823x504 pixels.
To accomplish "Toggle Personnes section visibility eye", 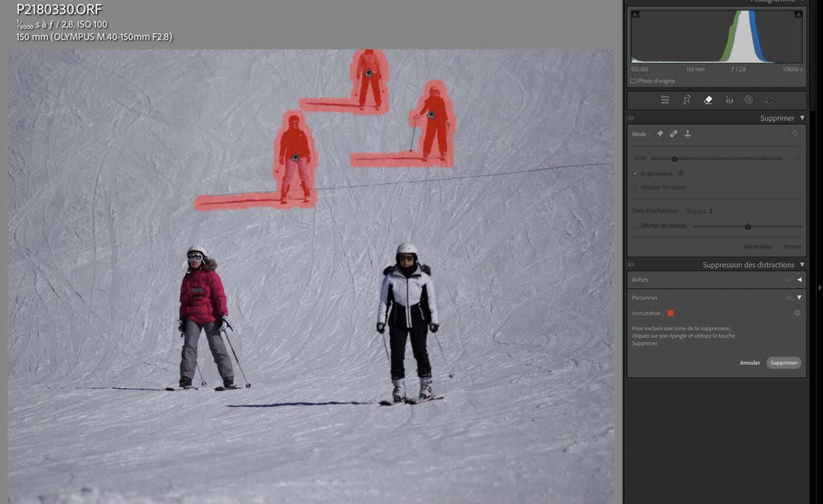I will [x=788, y=298].
